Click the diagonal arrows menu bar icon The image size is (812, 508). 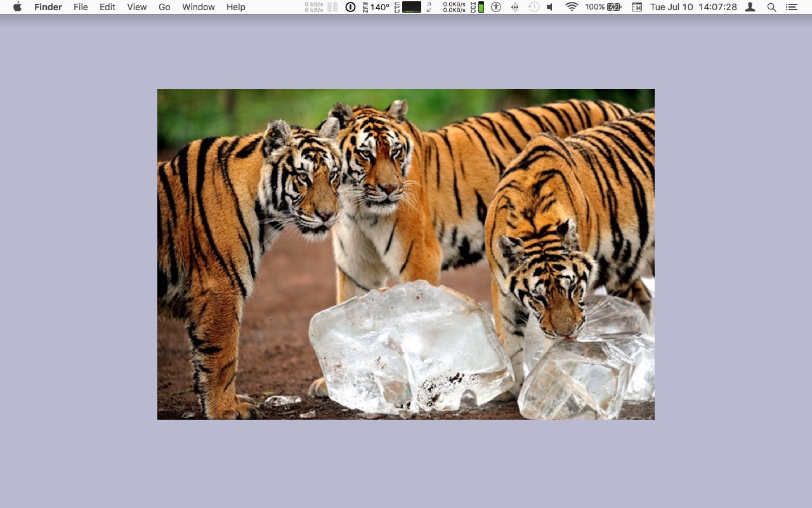tap(429, 7)
